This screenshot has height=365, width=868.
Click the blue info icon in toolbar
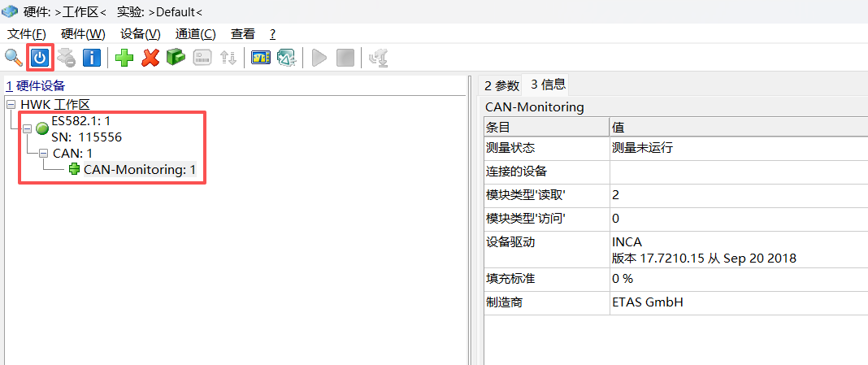(x=91, y=58)
